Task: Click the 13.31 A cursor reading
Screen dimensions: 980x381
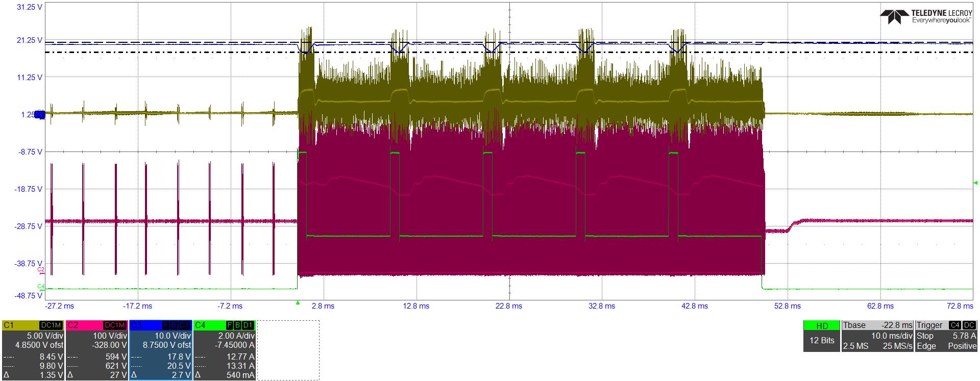Action: (x=240, y=366)
